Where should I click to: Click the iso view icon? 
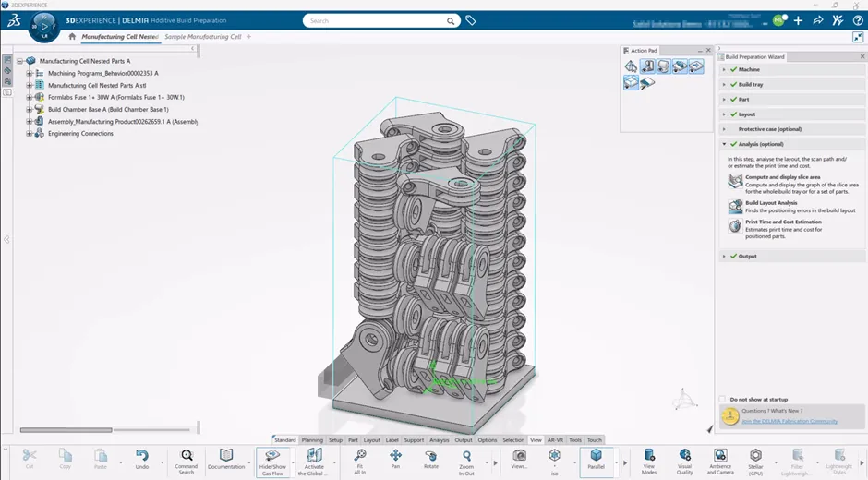click(554, 461)
